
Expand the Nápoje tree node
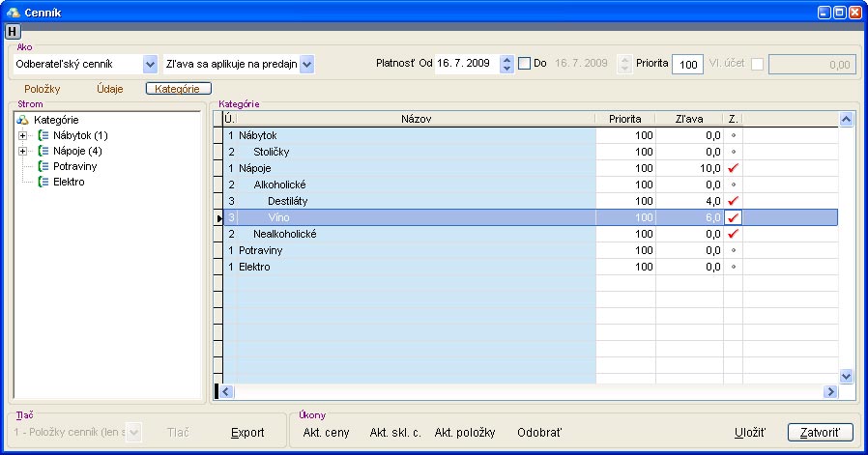click(22, 151)
